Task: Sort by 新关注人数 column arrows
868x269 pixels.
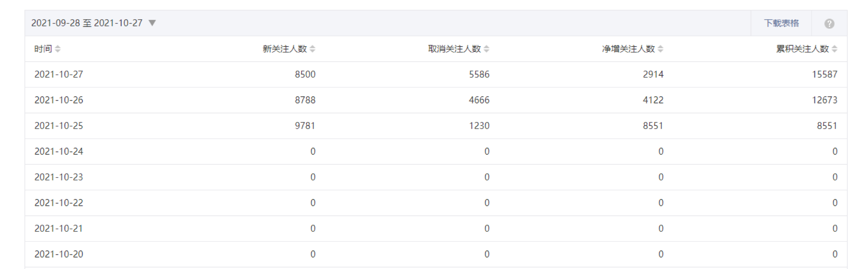Action: point(313,49)
